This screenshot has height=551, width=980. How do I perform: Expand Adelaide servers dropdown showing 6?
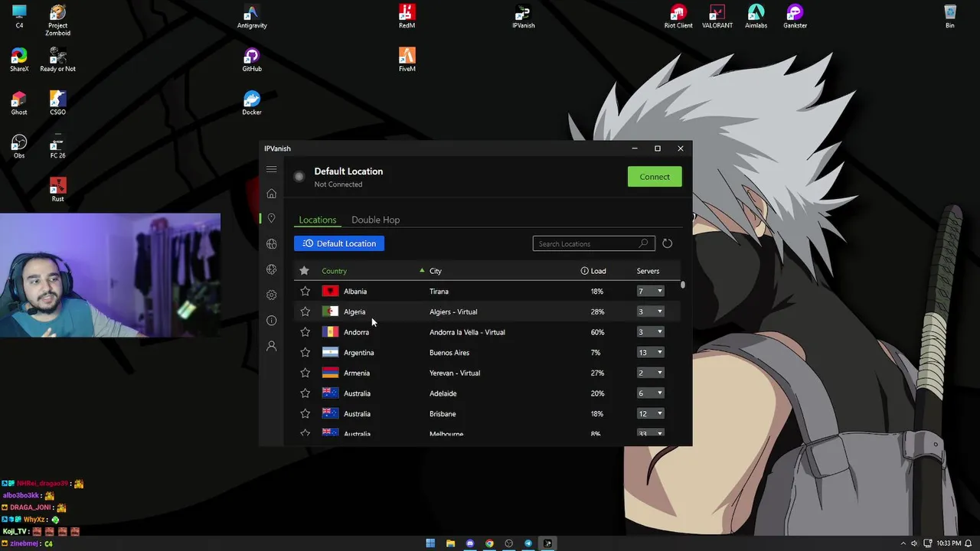coord(650,393)
